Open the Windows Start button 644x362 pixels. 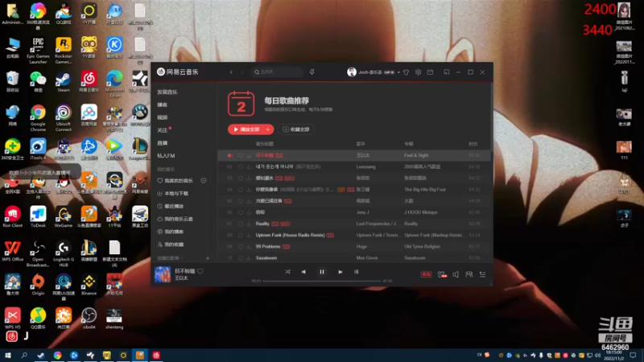(7, 355)
